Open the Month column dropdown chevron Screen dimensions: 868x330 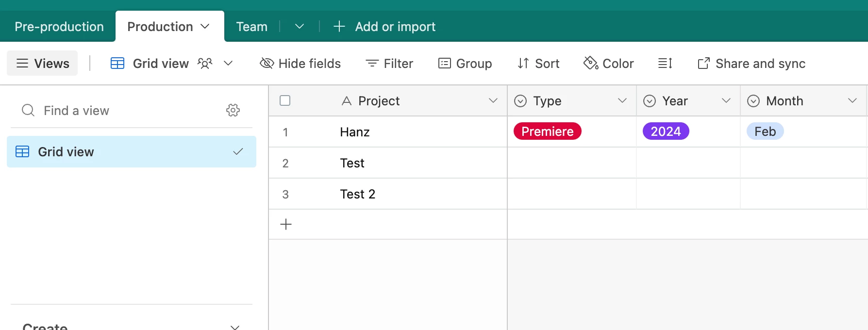click(852, 100)
